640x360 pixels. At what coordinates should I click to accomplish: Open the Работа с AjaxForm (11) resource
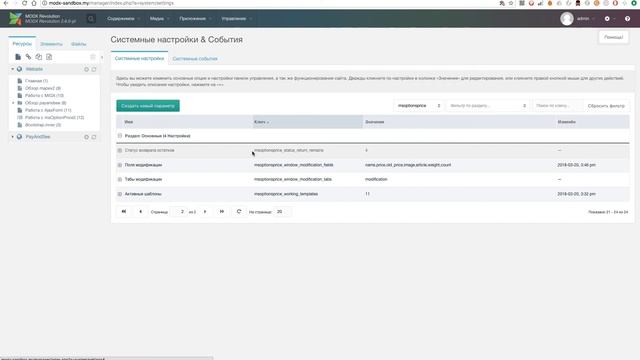pos(48,110)
